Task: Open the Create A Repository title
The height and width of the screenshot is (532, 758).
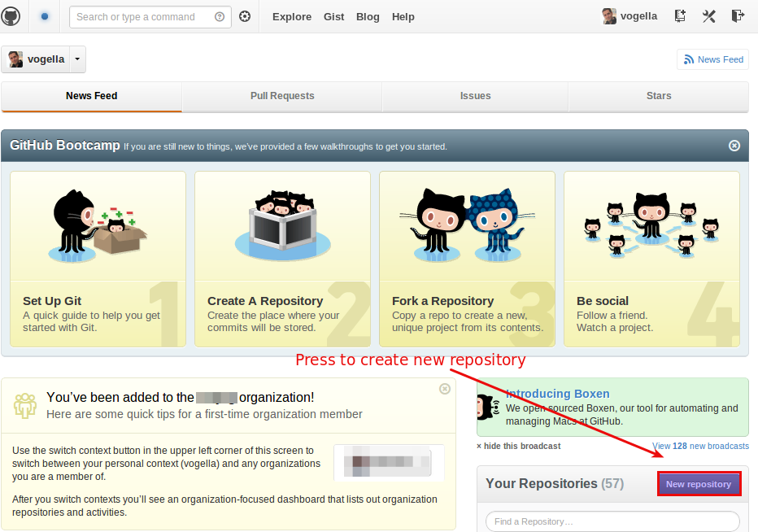Action: [265, 301]
